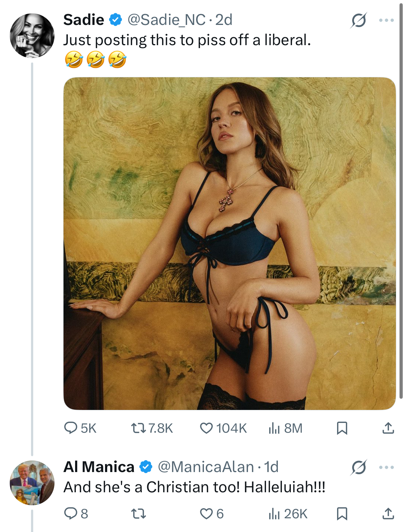
Task: Bookmark Sadie's post
Action: point(342,428)
